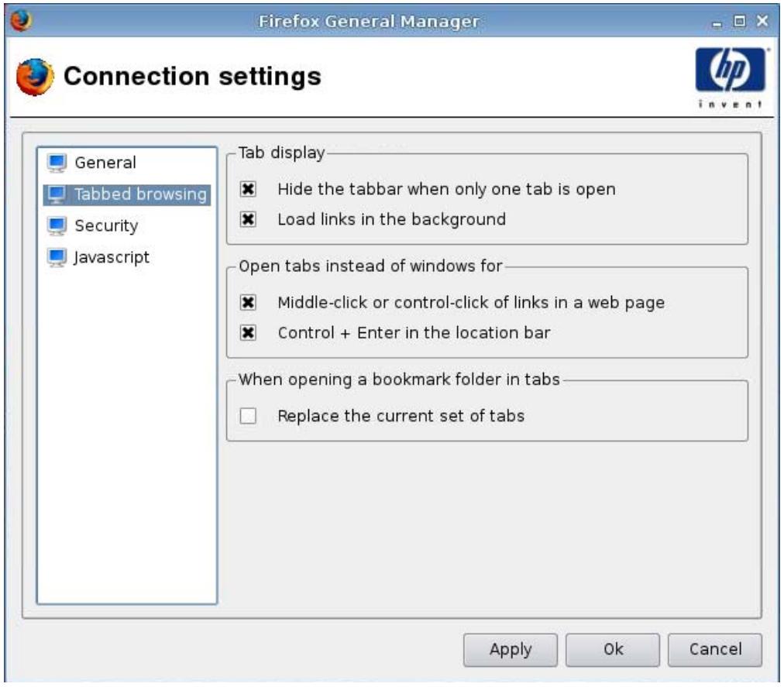The width and height of the screenshot is (784, 687).
Task: Click the Tab display group label
Action: point(281,153)
